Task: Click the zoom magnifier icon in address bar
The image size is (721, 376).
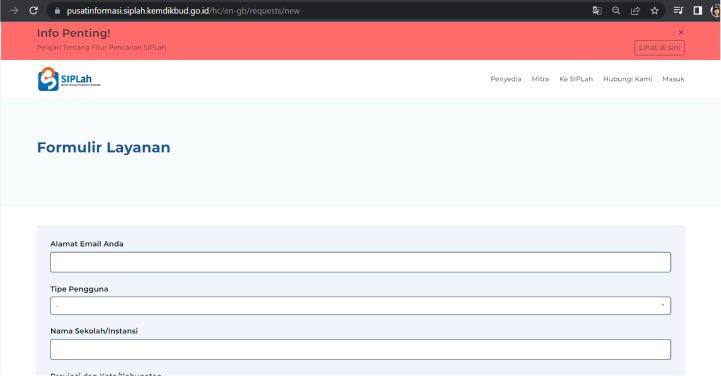Action: (616, 11)
